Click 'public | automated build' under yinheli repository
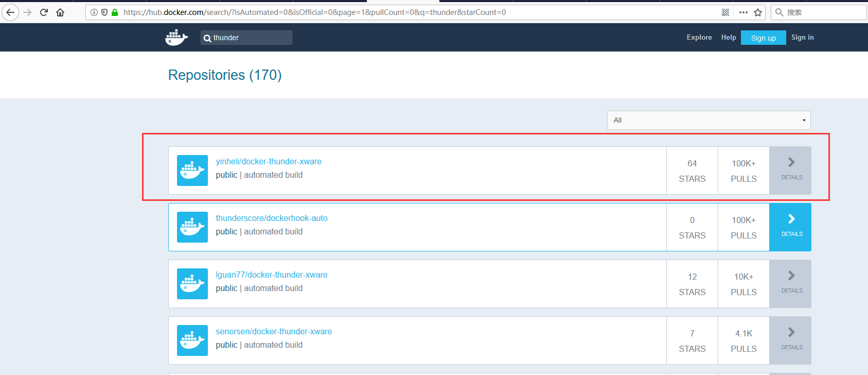This screenshot has width=868, height=375. (259, 175)
